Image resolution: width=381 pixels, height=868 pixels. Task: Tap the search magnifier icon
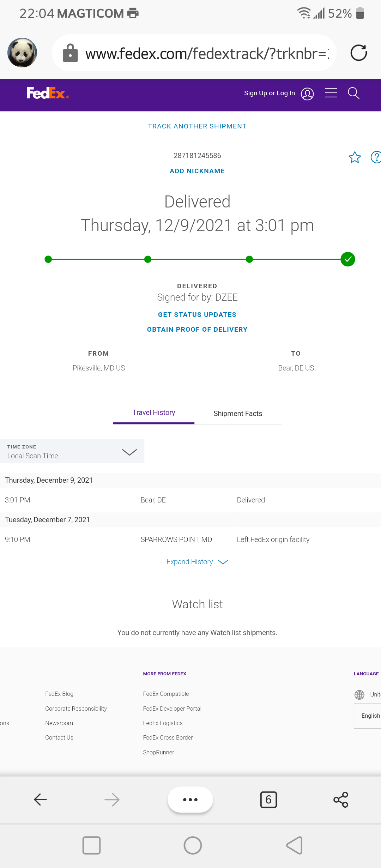(x=353, y=93)
